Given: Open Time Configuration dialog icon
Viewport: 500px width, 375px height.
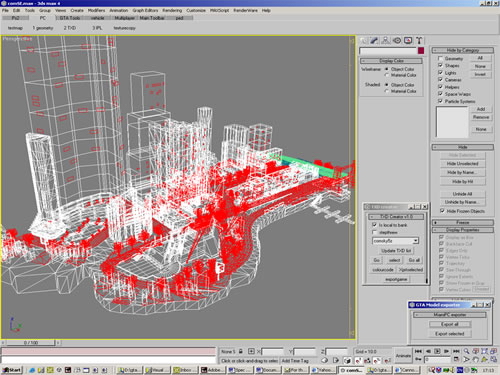Looking at the screenshot, I should (x=456, y=360).
